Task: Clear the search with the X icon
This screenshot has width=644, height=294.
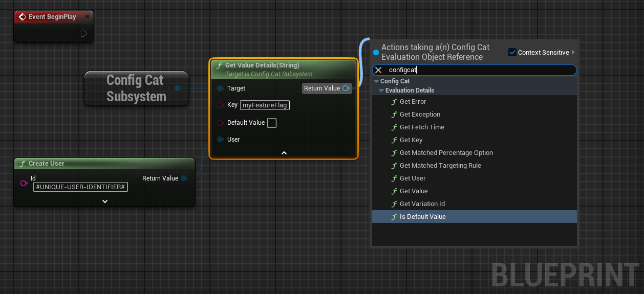Action: click(378, 70)
